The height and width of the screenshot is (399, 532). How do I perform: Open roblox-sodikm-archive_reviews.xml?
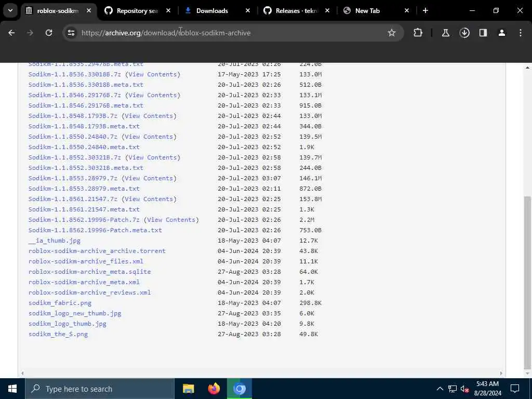(89, 292)
